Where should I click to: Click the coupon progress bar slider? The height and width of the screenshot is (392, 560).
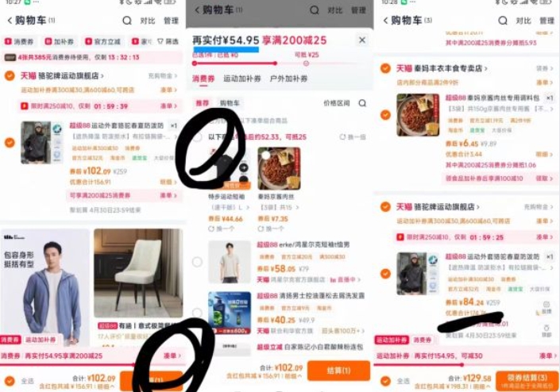[x=275, y=63]
